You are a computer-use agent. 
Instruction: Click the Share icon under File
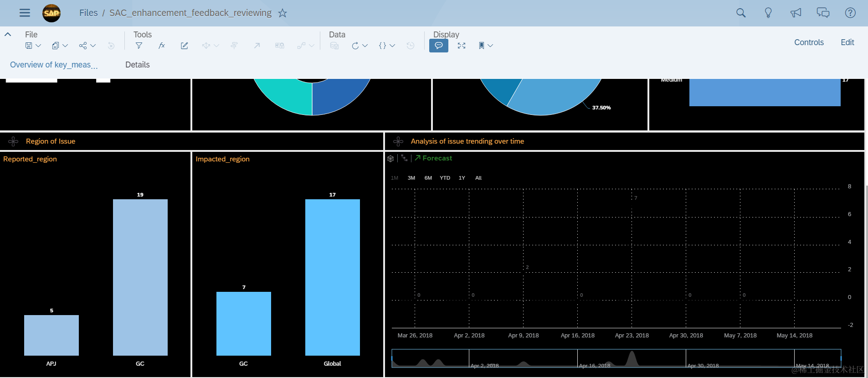pos(83,46)
